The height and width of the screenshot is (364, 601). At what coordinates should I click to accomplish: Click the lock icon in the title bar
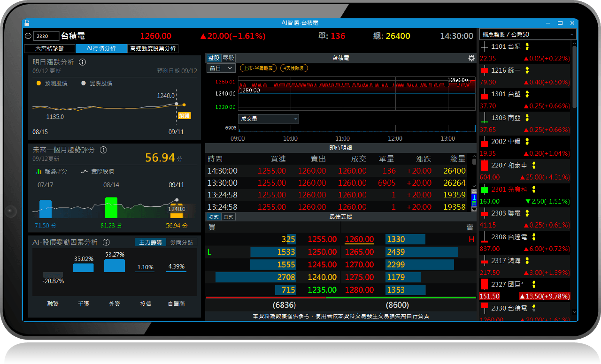tap(27, 23)
